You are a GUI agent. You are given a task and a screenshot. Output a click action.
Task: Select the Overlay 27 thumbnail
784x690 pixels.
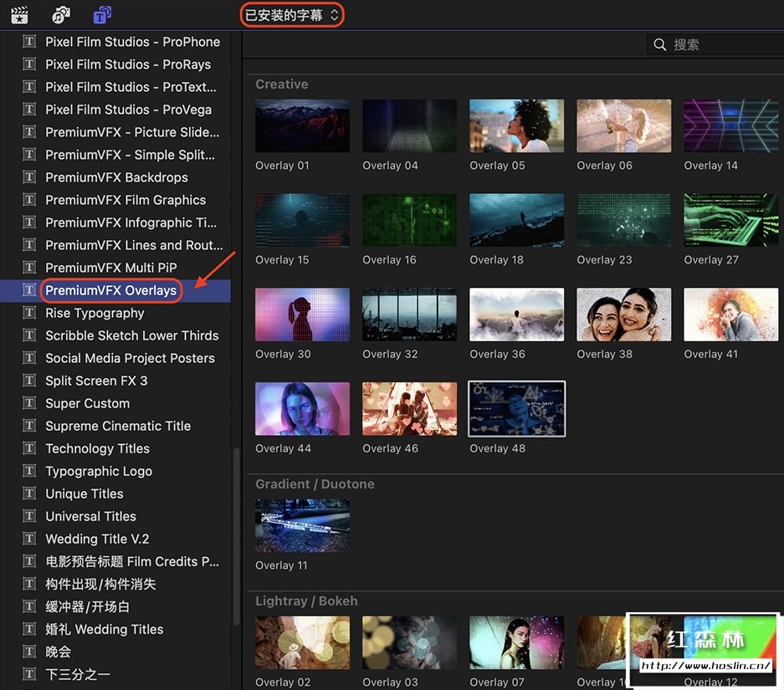click(x=731, y=220)
